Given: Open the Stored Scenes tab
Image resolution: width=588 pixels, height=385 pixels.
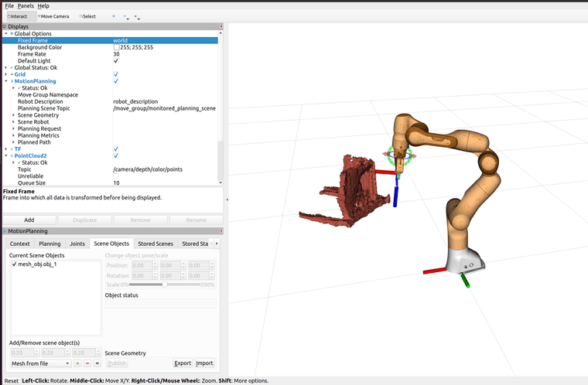Looking at the screenshot, I should pos(156,244).
